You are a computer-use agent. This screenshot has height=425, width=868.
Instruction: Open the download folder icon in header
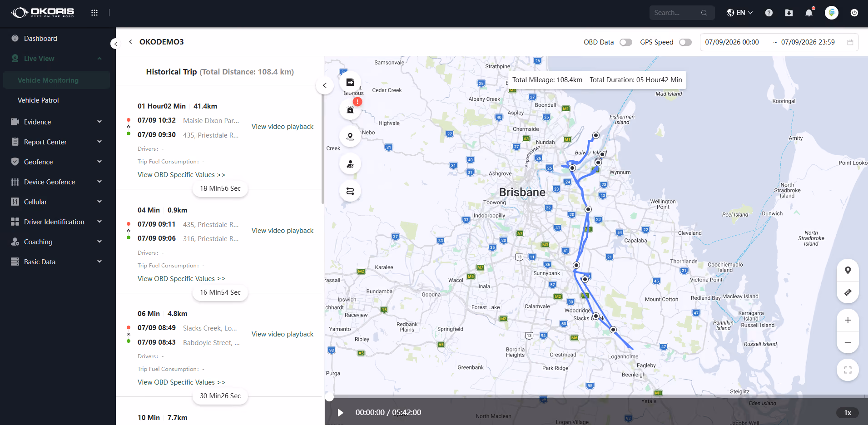point(789,13)
